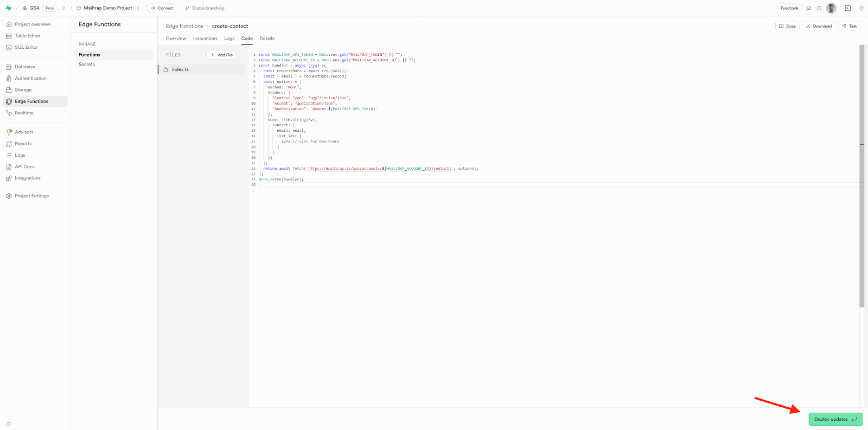
Task: Open SQL Editor in sidebar
Action: click(27, 47)
